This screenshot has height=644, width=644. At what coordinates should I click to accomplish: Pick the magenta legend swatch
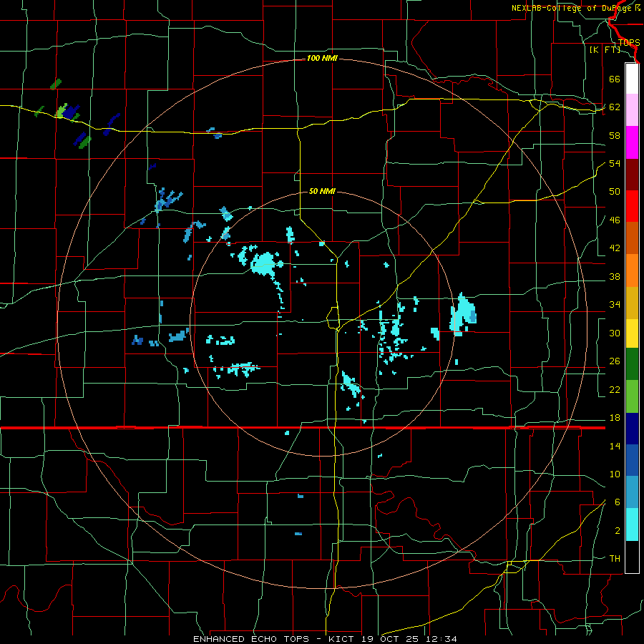tap(632, 142)
